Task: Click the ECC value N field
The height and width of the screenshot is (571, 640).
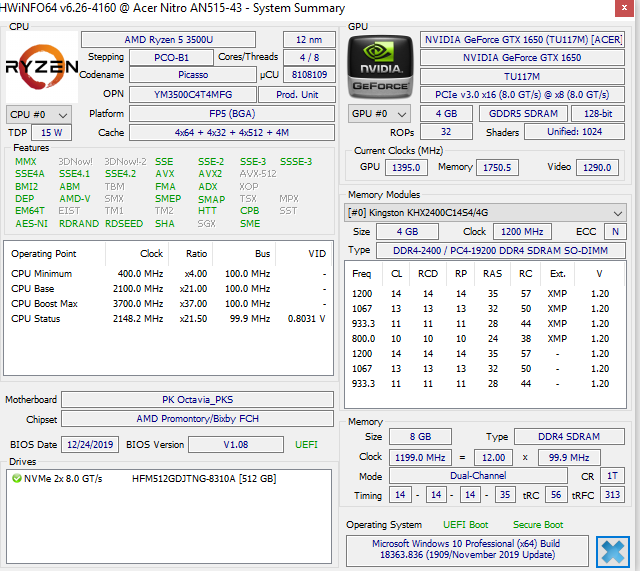Action: click(615, 231)
